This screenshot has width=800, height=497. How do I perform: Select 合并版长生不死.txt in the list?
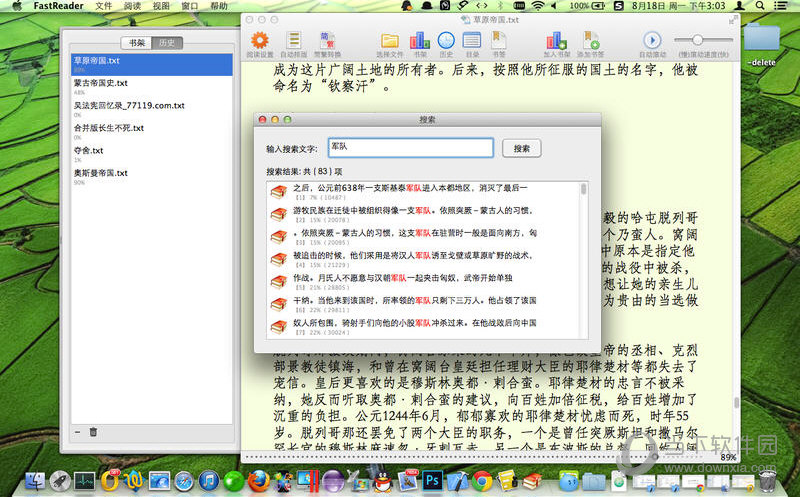coord(152,132)
